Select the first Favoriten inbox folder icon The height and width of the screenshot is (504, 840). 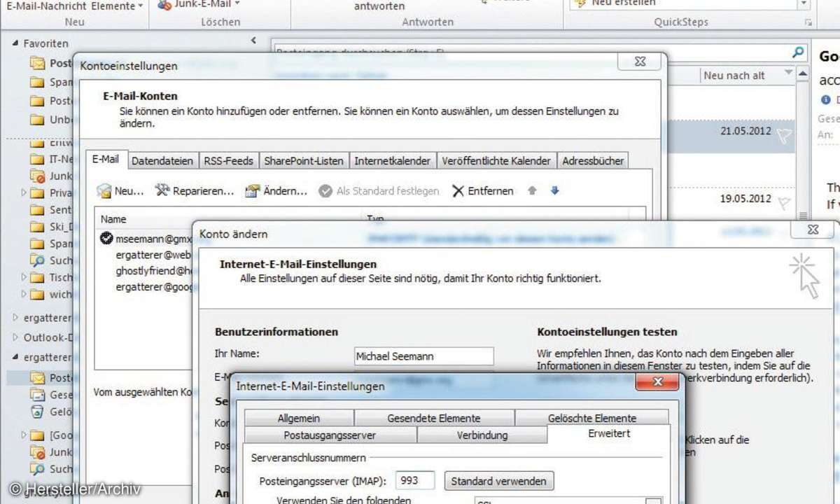click(37, 63)
